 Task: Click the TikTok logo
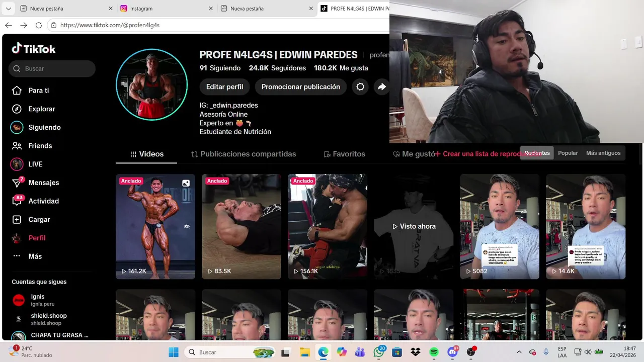tap(34, 48)
